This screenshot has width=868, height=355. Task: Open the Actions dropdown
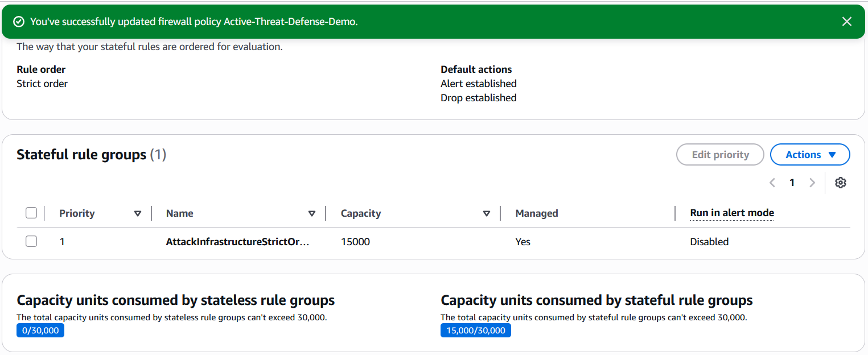[x=810, y=154]
